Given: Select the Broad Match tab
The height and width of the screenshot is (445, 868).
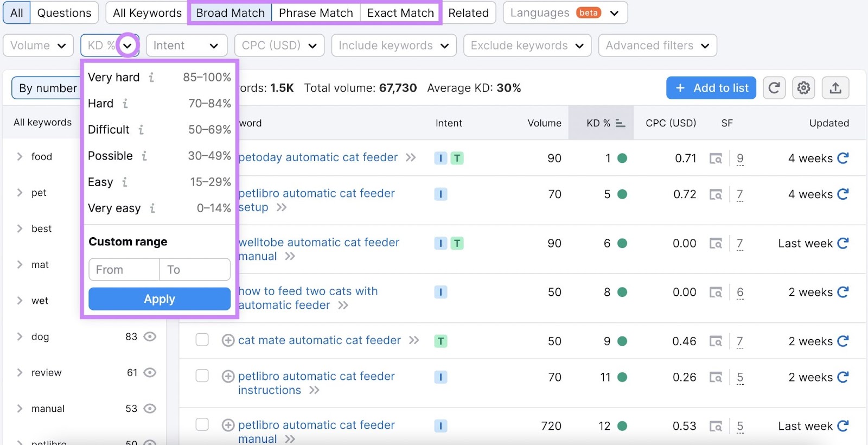Looking at the screenshot, I should 231,13.
